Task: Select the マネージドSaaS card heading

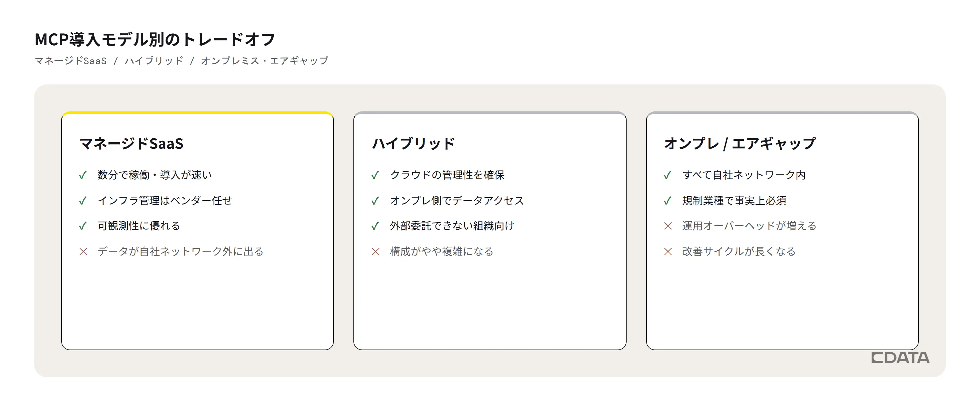Action: point(132,144)
